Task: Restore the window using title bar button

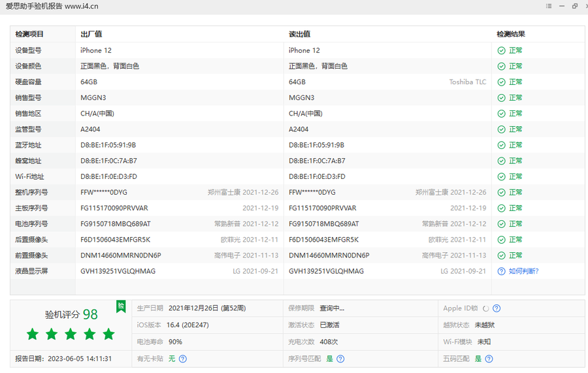Action: click(575, 6)
